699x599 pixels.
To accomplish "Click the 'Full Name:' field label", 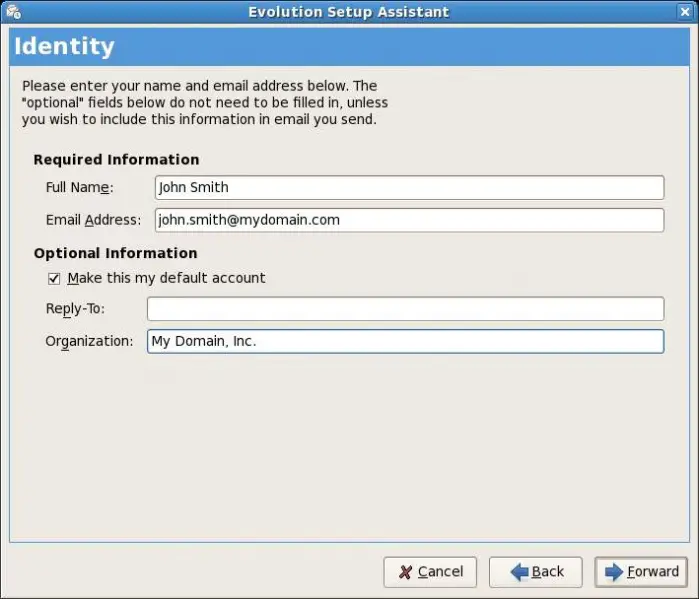I will (80, 187).
